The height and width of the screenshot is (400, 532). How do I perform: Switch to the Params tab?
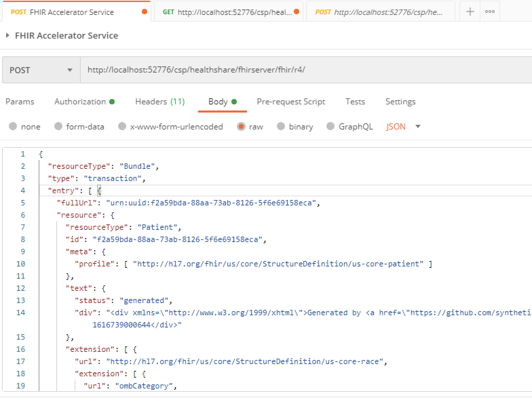20,102
